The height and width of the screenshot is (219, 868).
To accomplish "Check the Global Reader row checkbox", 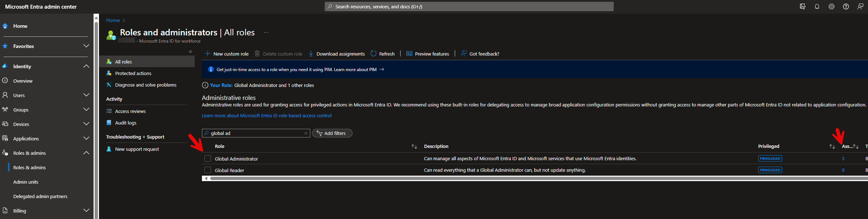I will click(208, 170).
